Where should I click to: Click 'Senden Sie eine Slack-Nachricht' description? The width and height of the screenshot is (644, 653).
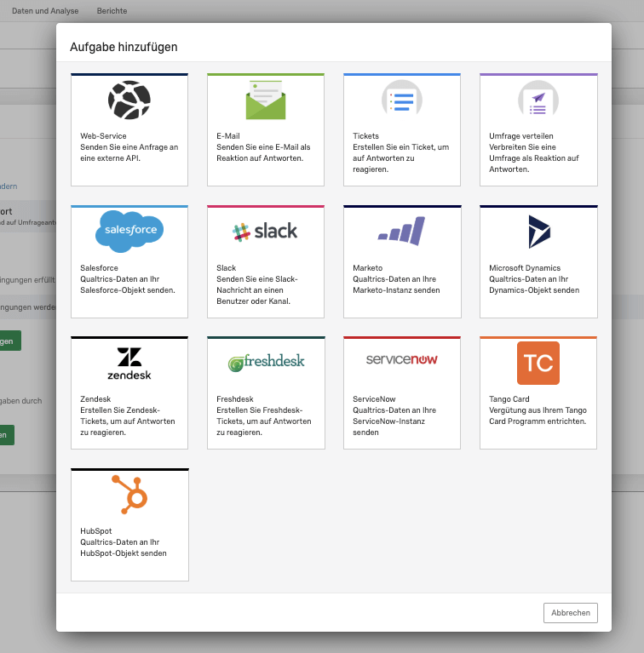(257, 289)
